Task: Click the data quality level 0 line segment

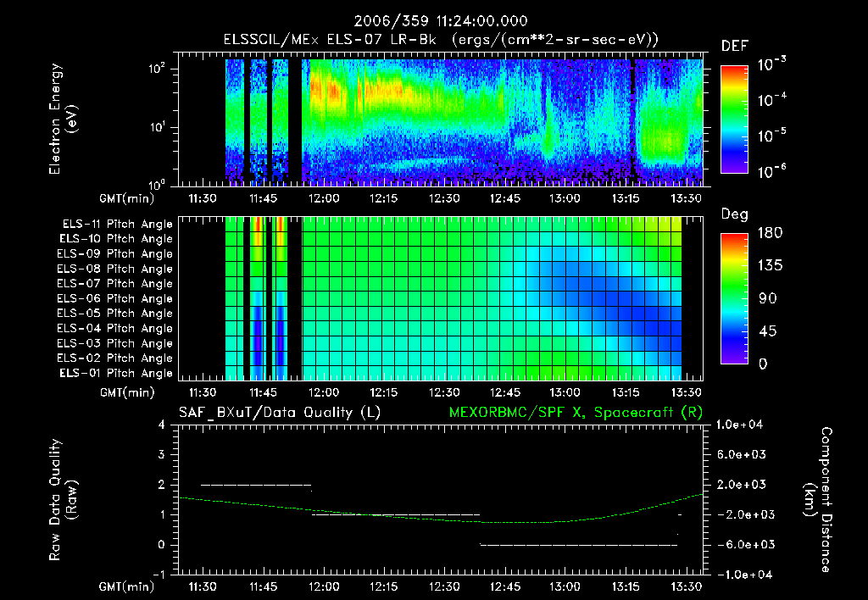Action: (x=578, y=545)
